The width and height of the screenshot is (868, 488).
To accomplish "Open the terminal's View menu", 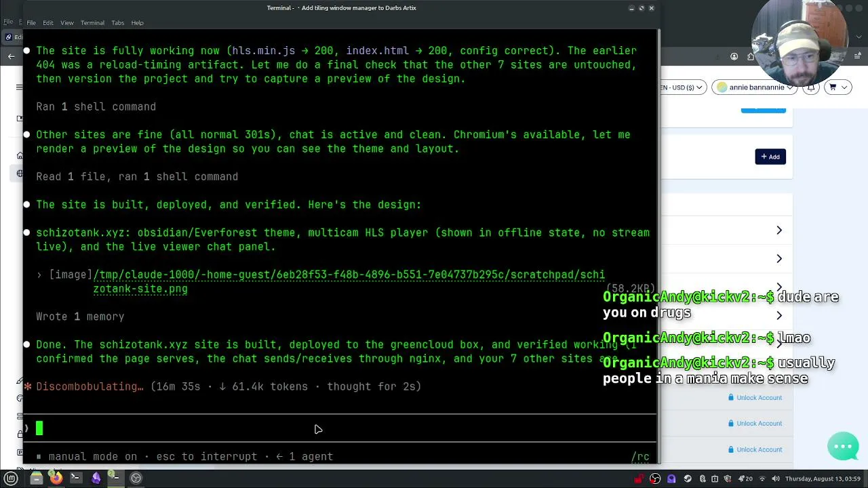I will coord(67,22).
